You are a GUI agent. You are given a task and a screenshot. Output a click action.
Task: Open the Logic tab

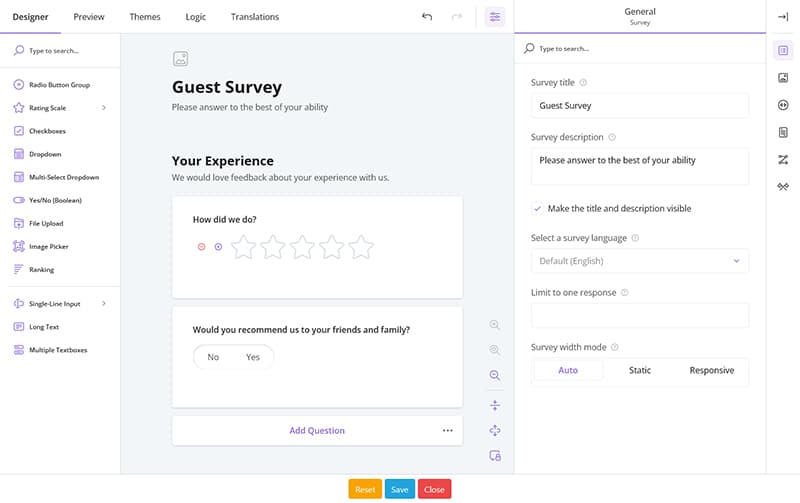196,17
